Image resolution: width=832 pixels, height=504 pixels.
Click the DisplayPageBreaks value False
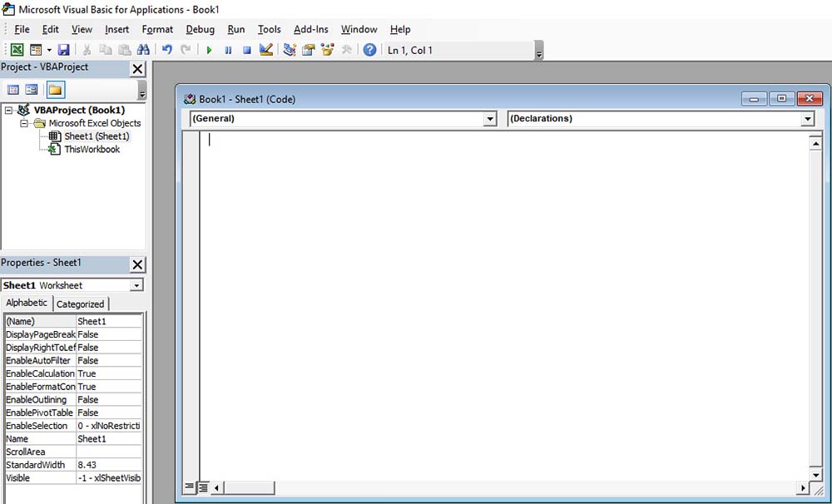[x=109, y=334]
